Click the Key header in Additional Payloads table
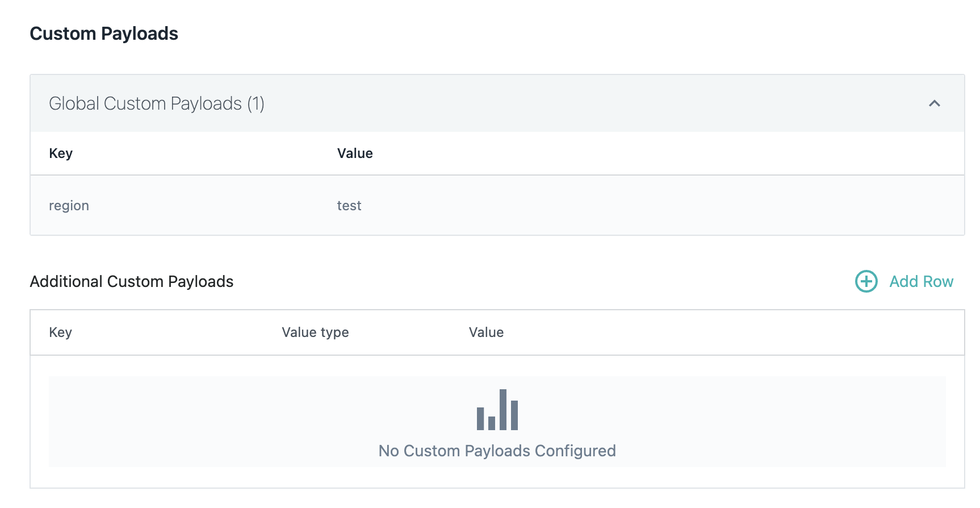This screenshot has height=508, width=980. (60, 332)
